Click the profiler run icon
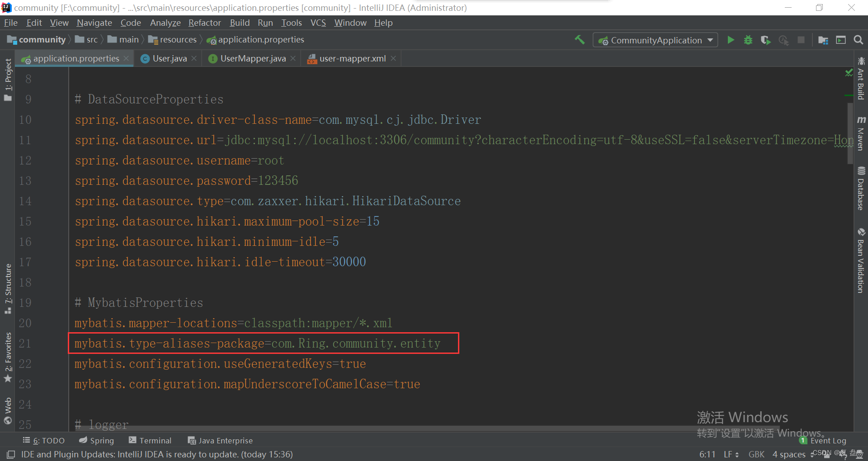Viewport: 868px width, 461px height. pos(783,40)
